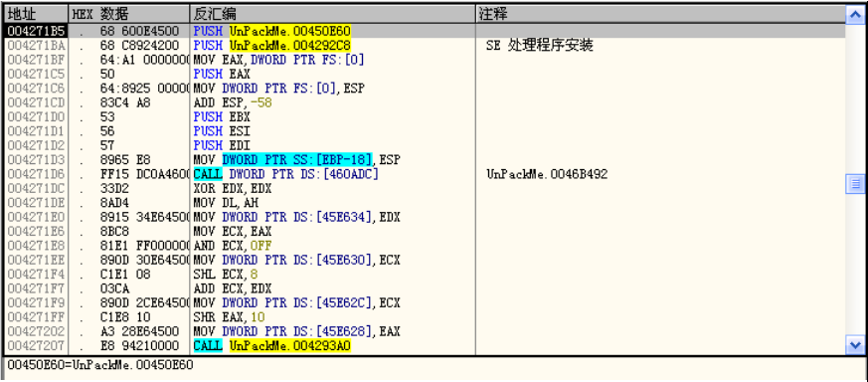Click ADD ECX,EDX instruction
This screenshot has width=868, height=382.
point(233,288)
